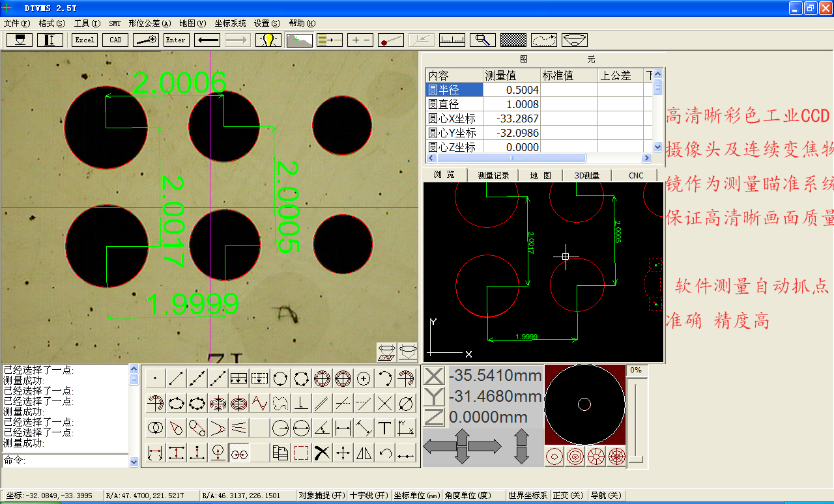
Task: Toggle 十字线 crosshair in status bar
Action: pos(369,496)
